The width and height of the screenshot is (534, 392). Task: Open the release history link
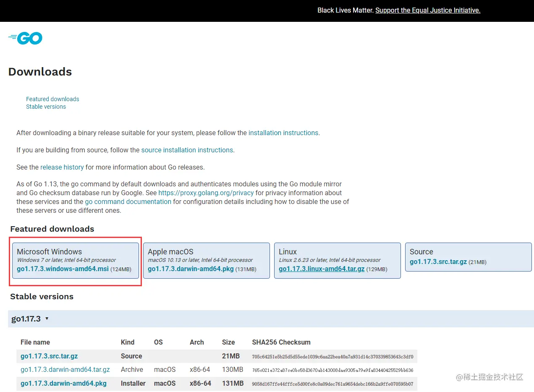click(62, 167)
